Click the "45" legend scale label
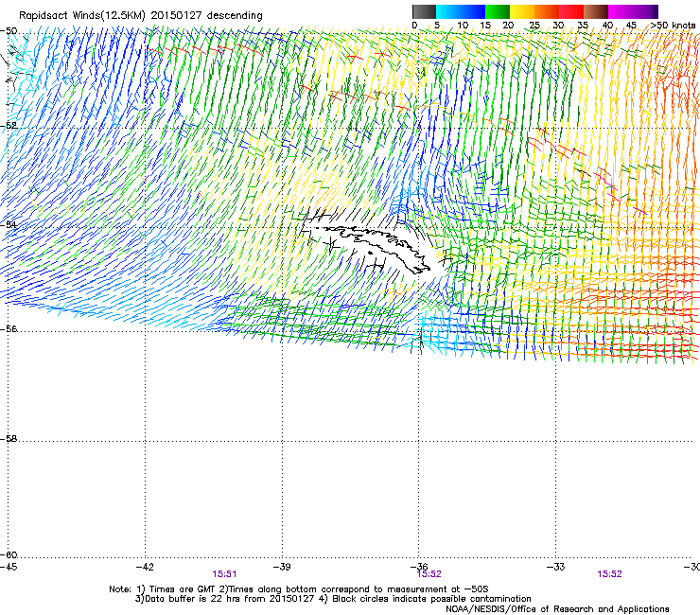Image resolution: width=700 pixels, height=615 pixels. [631, 26]
